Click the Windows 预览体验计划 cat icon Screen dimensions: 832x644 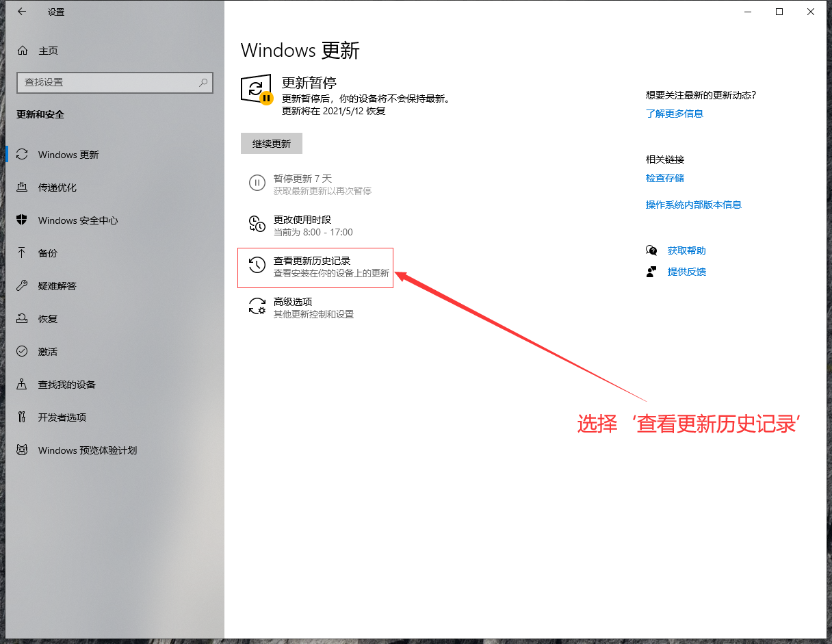[x=23, y=450]
